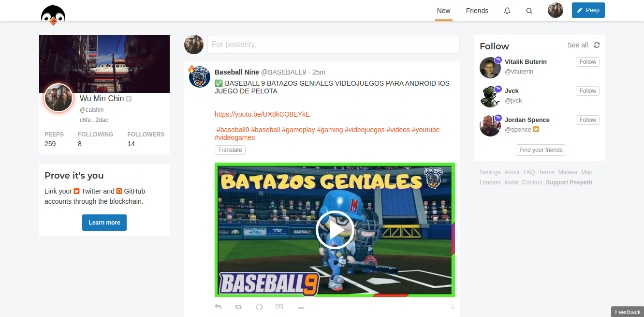Play the Batazos Geniales video
This screenshot has width=644, height=317.
335,230
